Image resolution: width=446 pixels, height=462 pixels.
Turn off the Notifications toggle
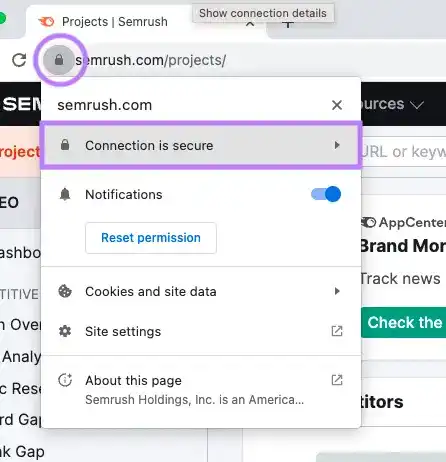coord(326,194)
